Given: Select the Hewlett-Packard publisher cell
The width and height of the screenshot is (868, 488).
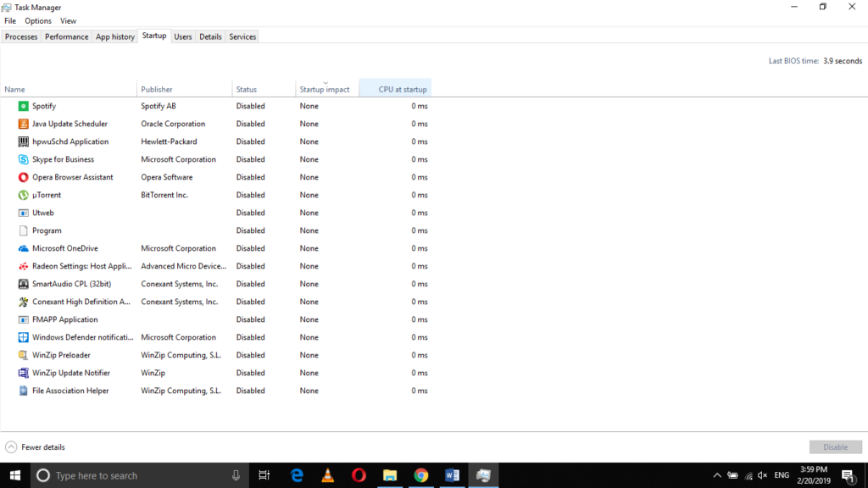Looking at the screenshot, I should [x=169, y=141].
